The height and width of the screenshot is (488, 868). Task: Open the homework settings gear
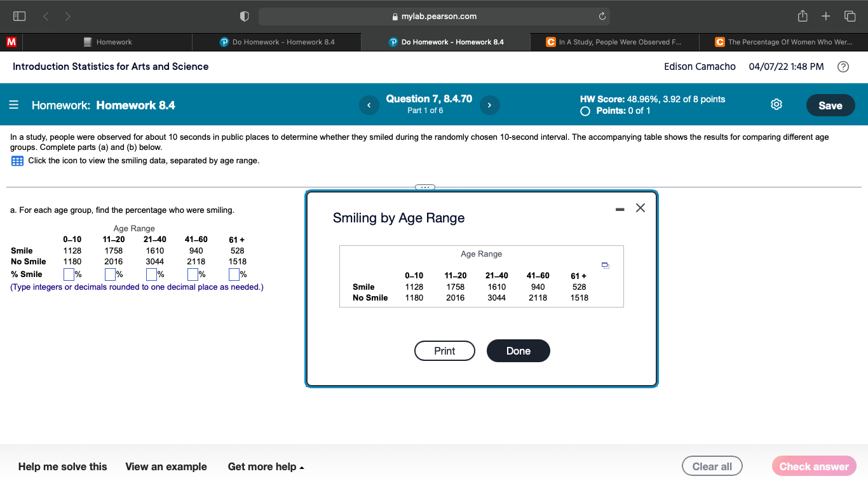coord(776,104)
